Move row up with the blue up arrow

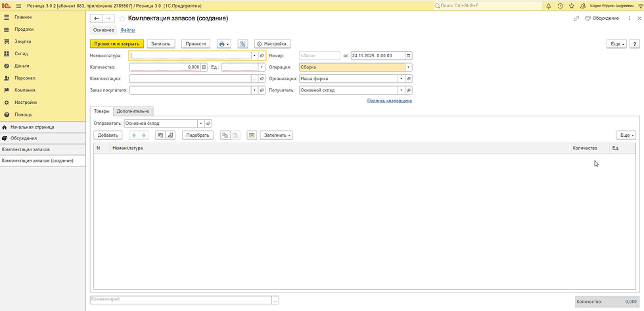pyautogui.click(x=134, y=135)
